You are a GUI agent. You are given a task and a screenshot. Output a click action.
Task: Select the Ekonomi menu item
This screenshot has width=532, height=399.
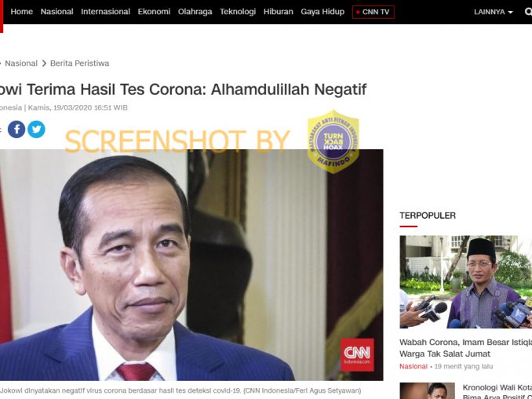point(154,12)
